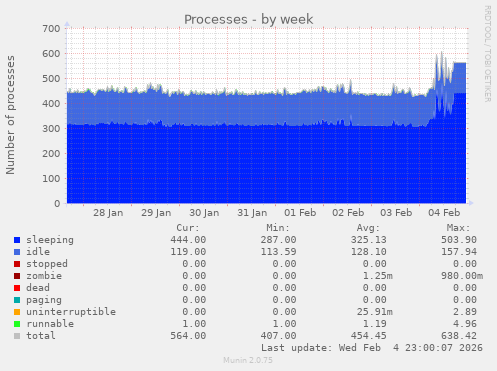
Task: Click the runnable legend color swatch
Action: pos(17,324)
